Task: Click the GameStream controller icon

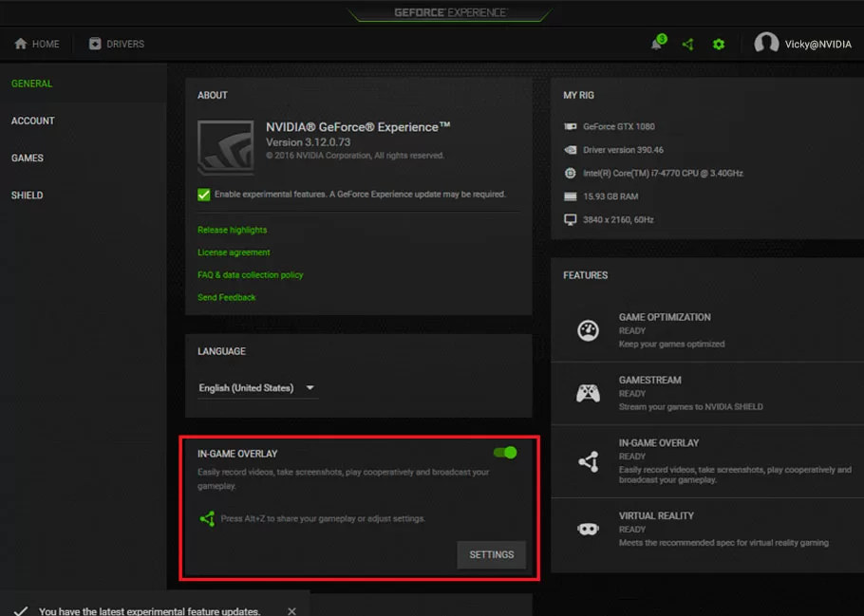Action: tap(588, 393)
